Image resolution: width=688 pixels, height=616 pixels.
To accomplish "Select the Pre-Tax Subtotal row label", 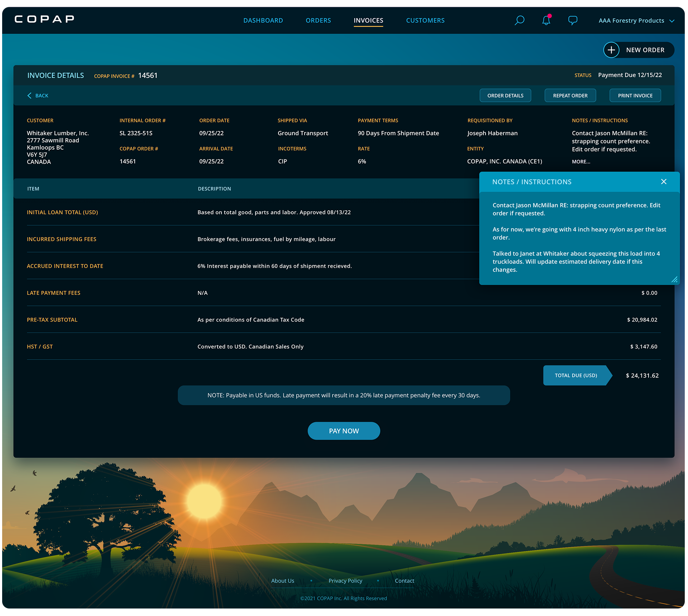I will pyautogui.click(x=52, y=320).
